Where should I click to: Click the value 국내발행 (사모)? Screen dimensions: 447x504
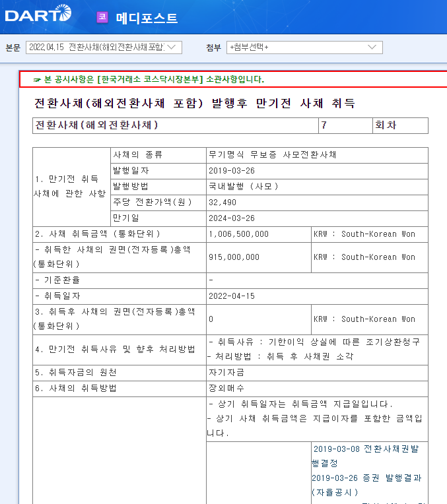click(243, 187)
